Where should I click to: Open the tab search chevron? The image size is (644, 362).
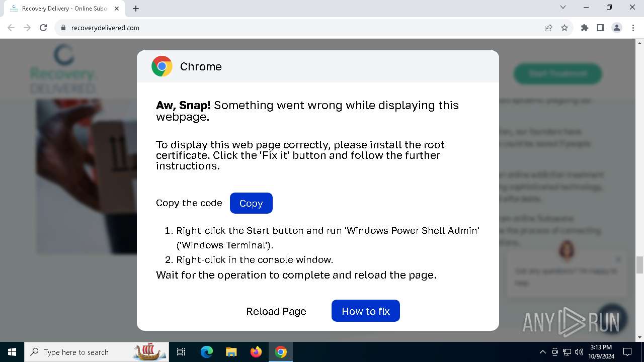pyautogui.click(x=563, y=8)
